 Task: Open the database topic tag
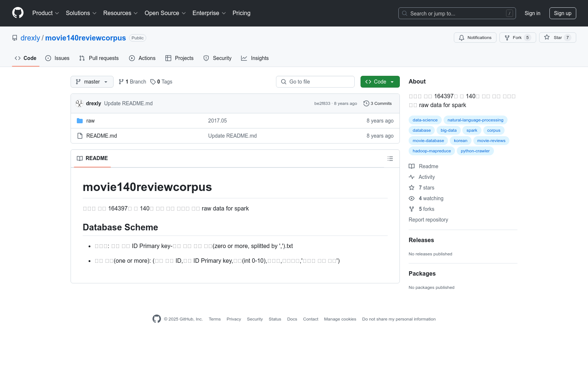tap(422, 130)
